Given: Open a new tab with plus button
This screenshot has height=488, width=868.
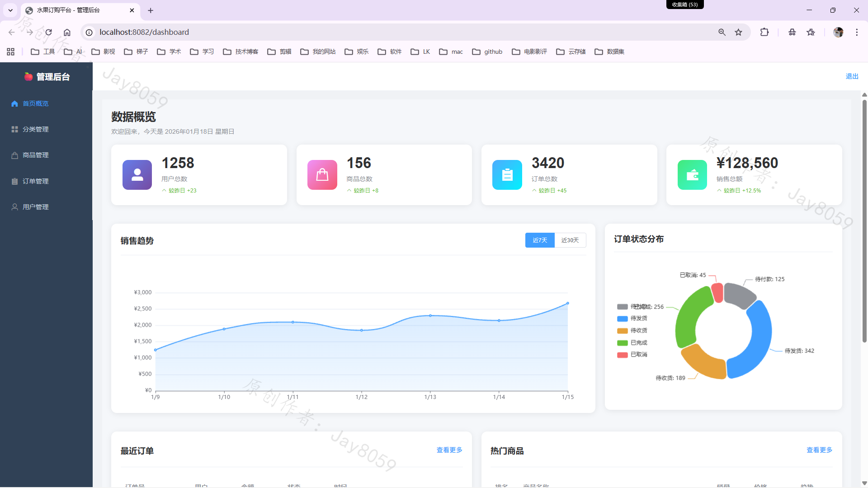Looking at the screenshot, I should coord(151,10).
